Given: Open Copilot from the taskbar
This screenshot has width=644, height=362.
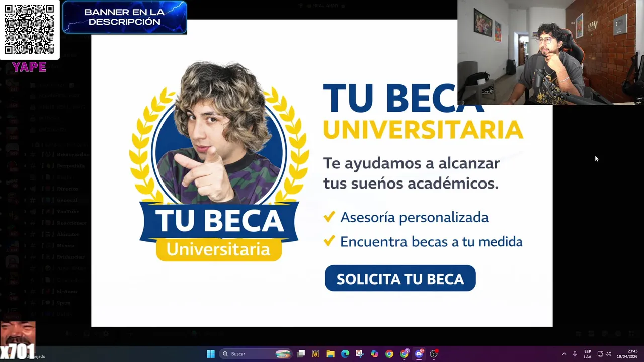Looking at the screenshot, I should click(x=374, y=354).
